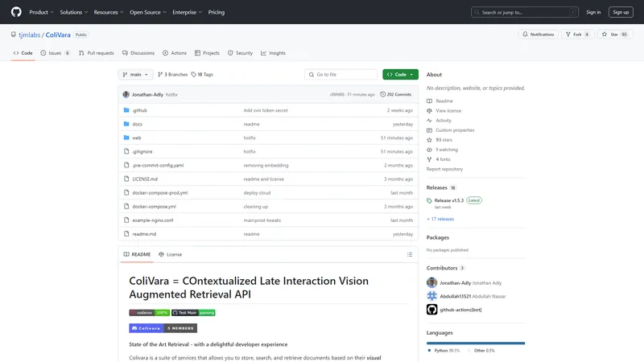Viewport: 644px width, 362px height.
Task: Open the LICENSE.md file icon
Action: click(126, 179)
